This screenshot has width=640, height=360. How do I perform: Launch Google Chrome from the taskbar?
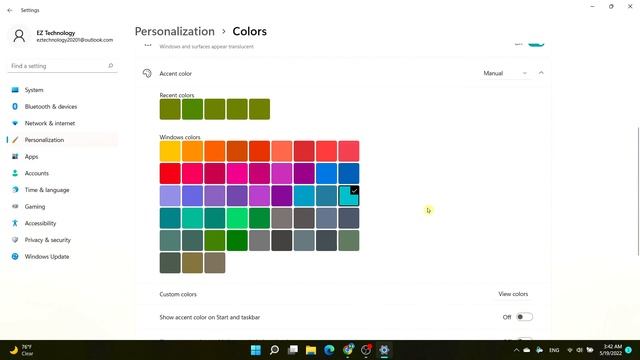[348, 350]
